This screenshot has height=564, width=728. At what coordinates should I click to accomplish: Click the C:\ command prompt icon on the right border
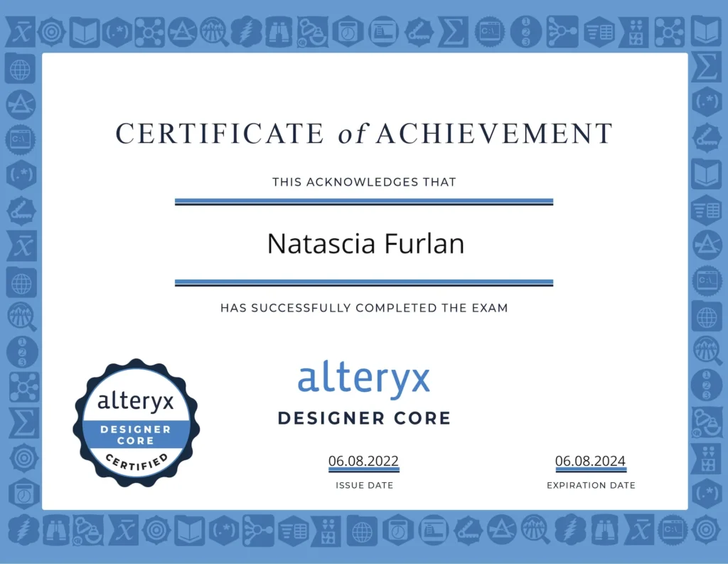coord(707,281)
